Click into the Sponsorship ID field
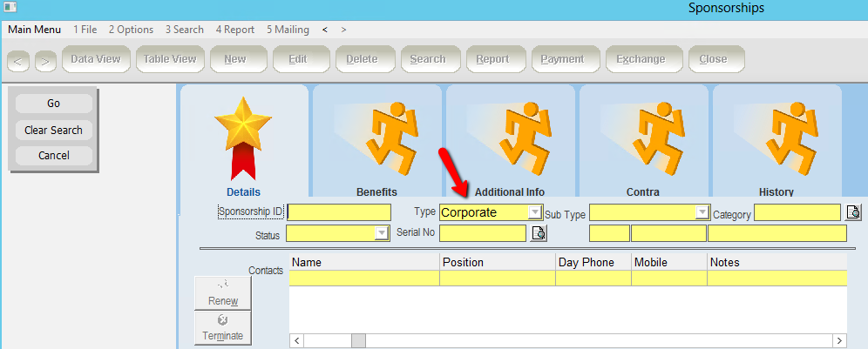 [x=339, y=212]
